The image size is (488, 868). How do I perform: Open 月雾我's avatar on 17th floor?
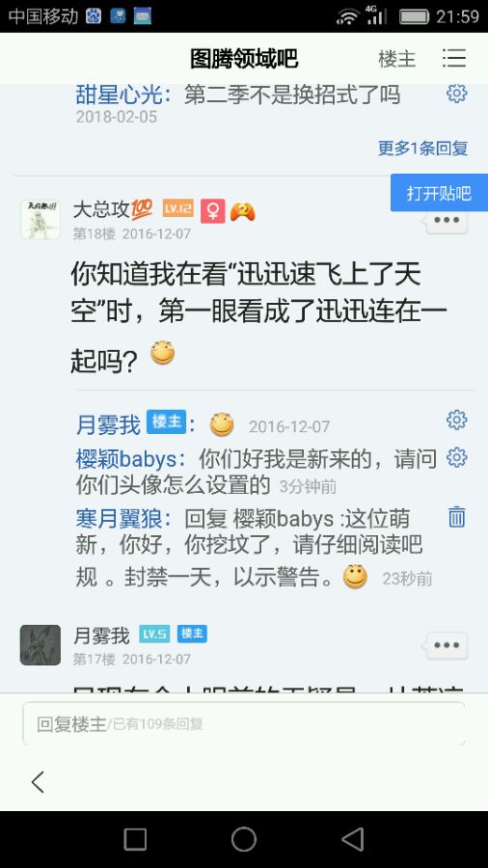coord(41,645)
